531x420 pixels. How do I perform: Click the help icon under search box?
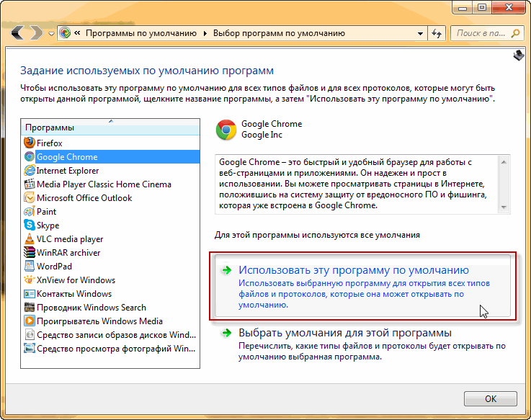pos(519,55)
